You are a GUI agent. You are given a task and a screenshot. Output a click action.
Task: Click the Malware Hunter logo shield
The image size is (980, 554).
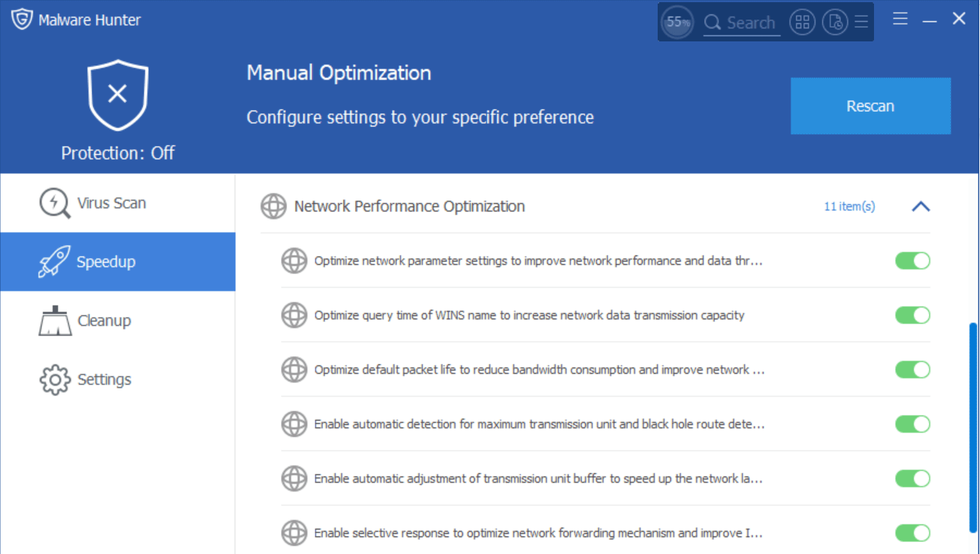[x=22, y=19]
